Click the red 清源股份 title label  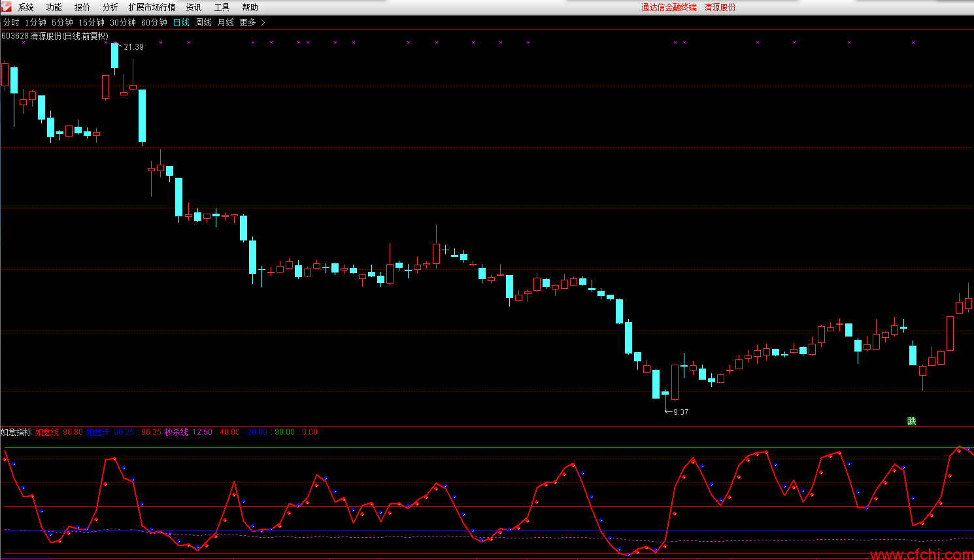720,8
